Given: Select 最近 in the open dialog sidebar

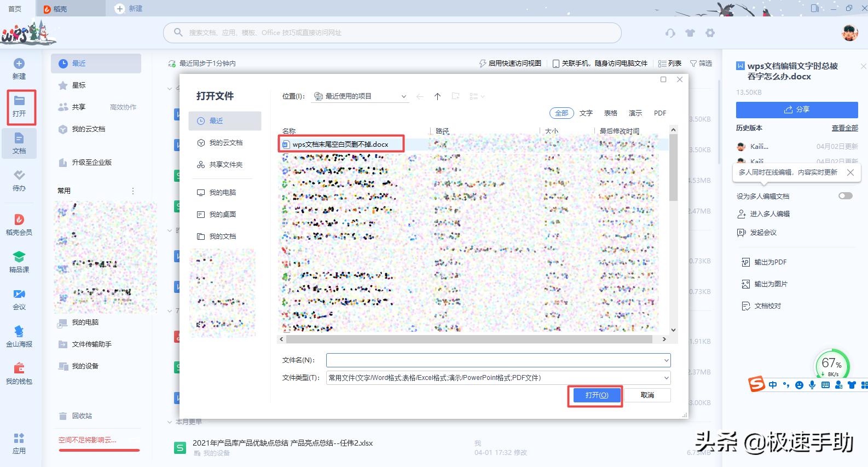Looking at the screenshot, I should tap(225, 121).
